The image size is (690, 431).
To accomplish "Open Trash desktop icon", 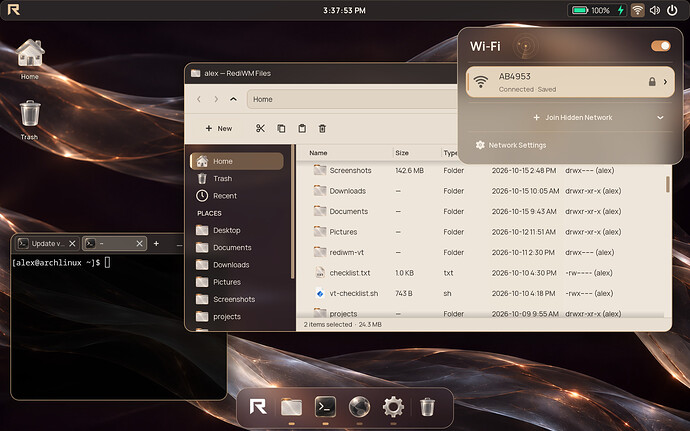I will coord(29,120).
